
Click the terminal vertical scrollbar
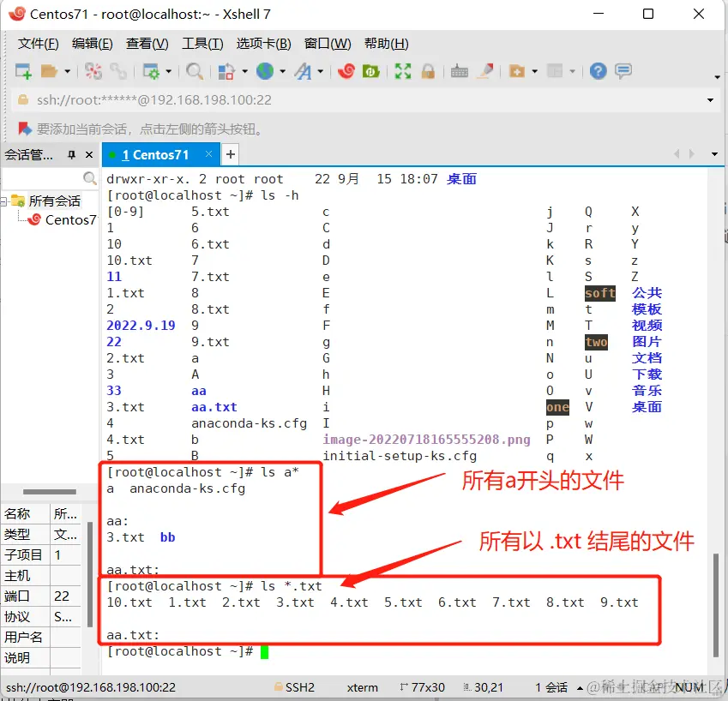pos(715,604)
